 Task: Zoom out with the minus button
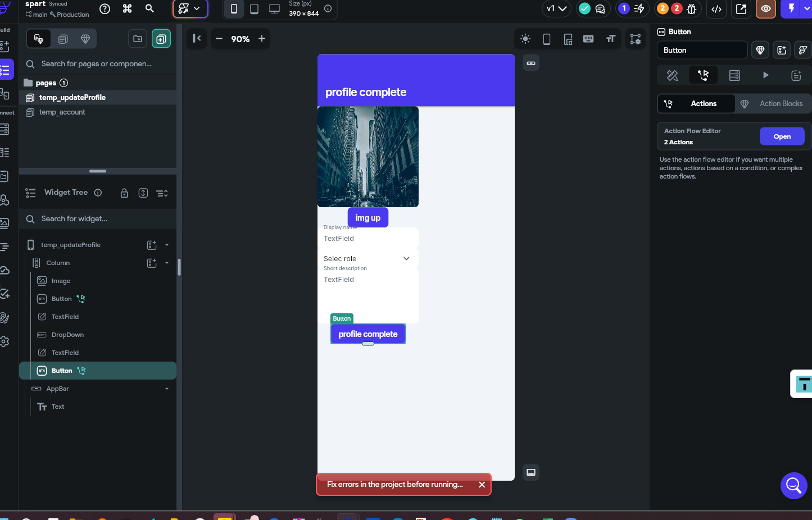pyautogui.click(x=219, y=39)
